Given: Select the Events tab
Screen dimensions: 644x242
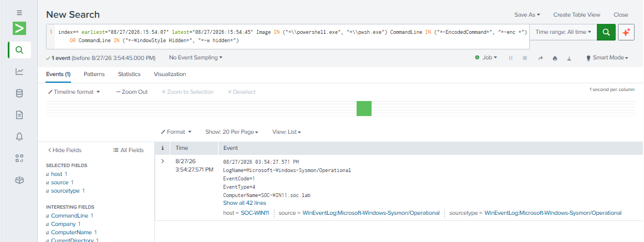Looking at the screenshot, I should click(x=58, y=74).
